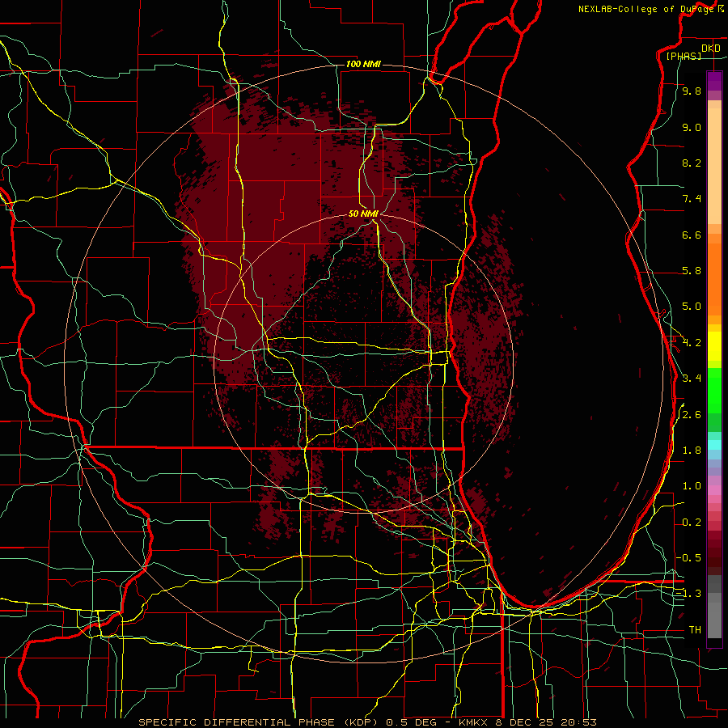Pick the cyan segment of the color bar

[x=714, y=445]
